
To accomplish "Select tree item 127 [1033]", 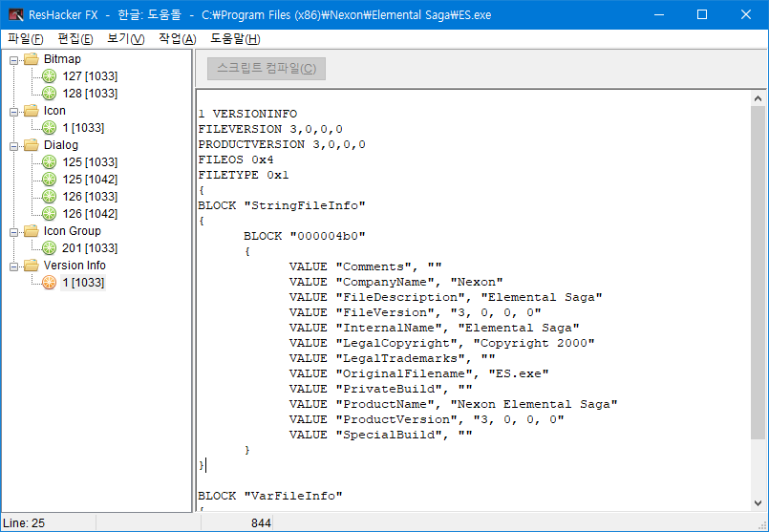I will [90, 76].
